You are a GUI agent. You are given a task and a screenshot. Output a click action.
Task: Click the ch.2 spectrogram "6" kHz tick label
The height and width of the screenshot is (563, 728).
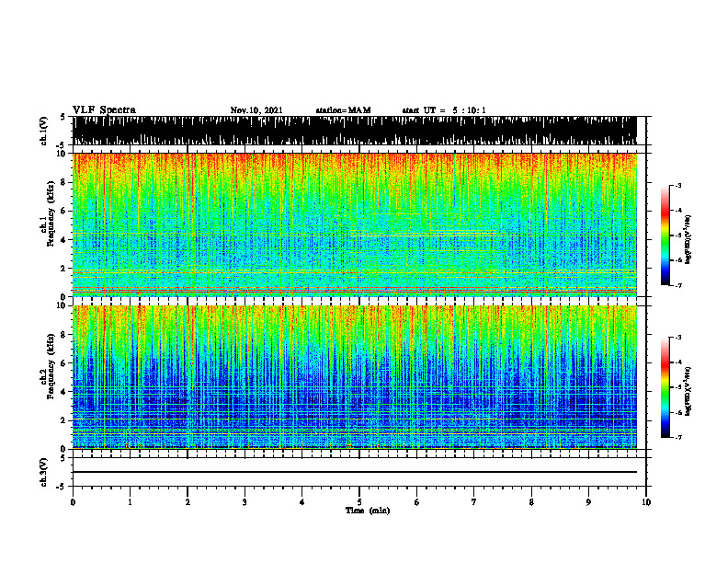pyautogui.click(x=63, y=362)
